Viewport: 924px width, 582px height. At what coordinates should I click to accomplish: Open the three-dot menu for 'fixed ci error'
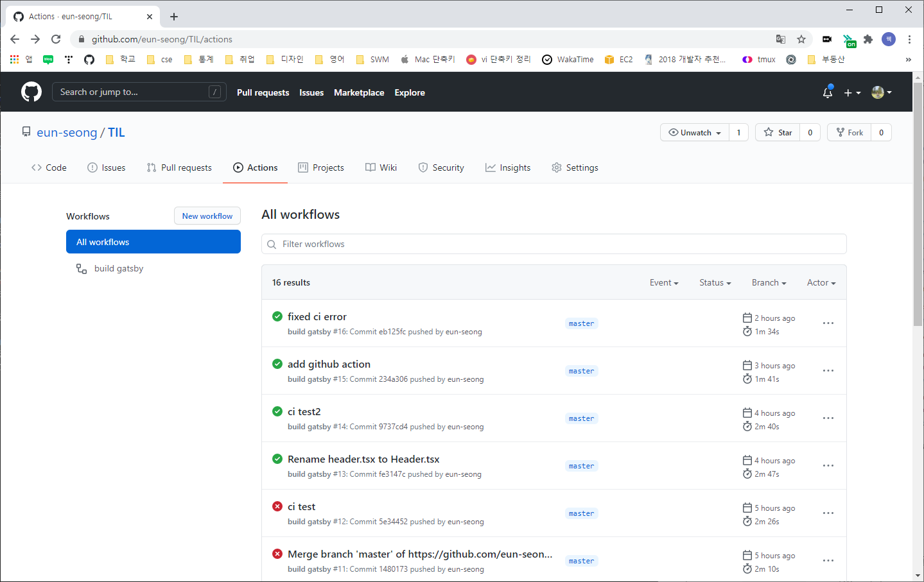coord(828,323)
